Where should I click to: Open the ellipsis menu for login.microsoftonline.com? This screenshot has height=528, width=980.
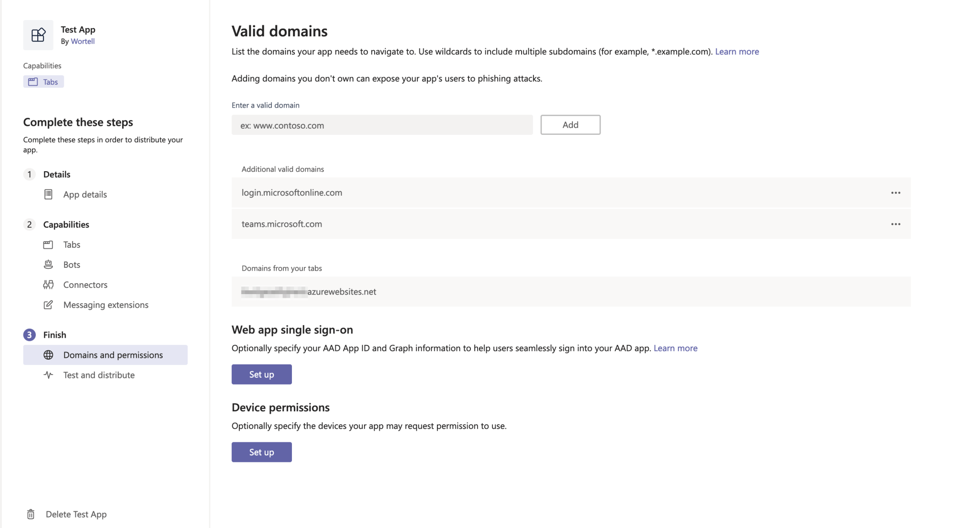point(896,193)
